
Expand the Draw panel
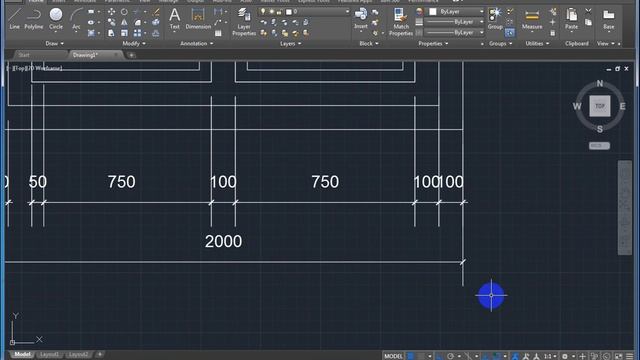coord(54,43)
